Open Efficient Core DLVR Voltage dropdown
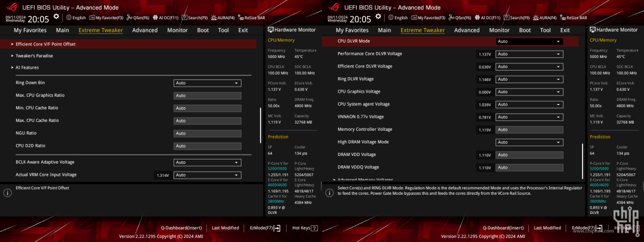This screenshot has height=242, width=644. (x=530, y=67)
